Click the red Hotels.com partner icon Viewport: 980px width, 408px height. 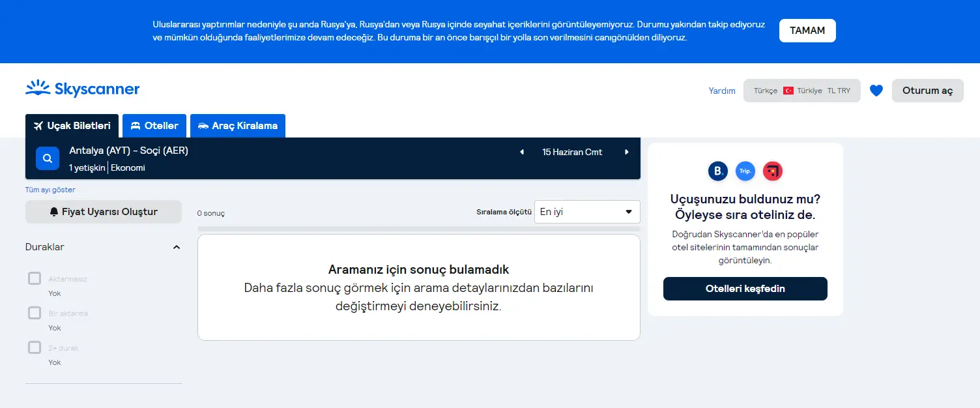[x=773, y=171]
